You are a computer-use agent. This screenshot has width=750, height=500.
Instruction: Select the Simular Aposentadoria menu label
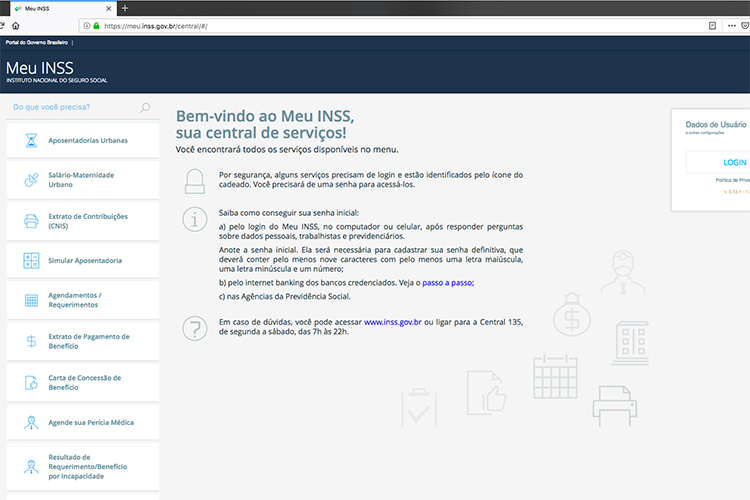pos(85,261)
